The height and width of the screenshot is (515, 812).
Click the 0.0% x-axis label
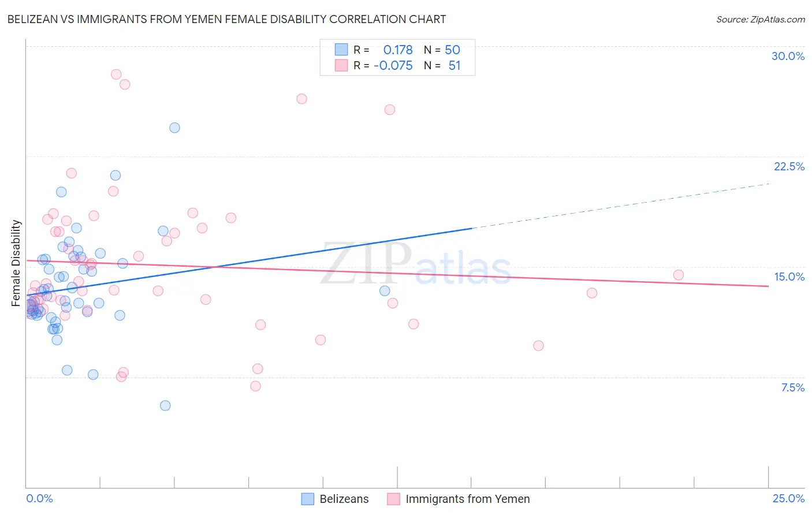coord(39,498)
